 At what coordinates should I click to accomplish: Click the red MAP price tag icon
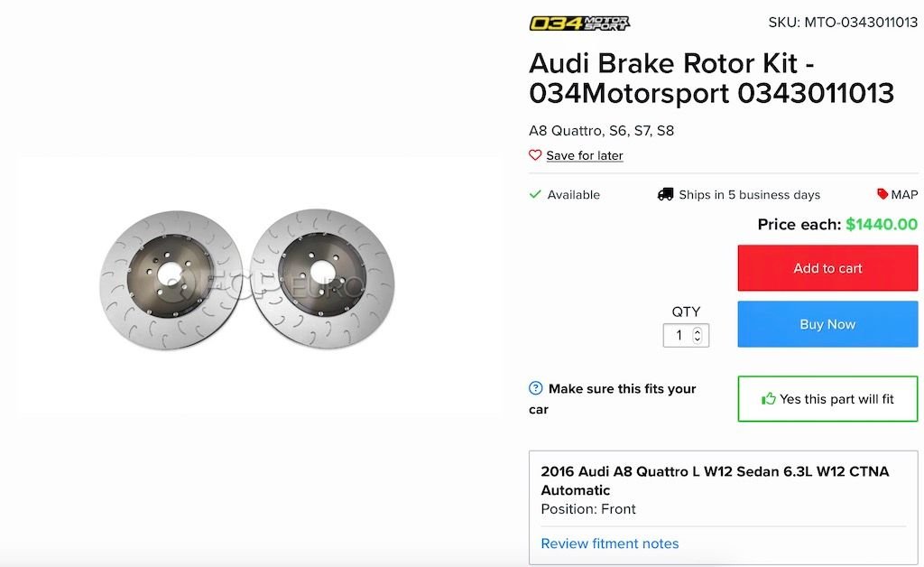click(882, 194)
